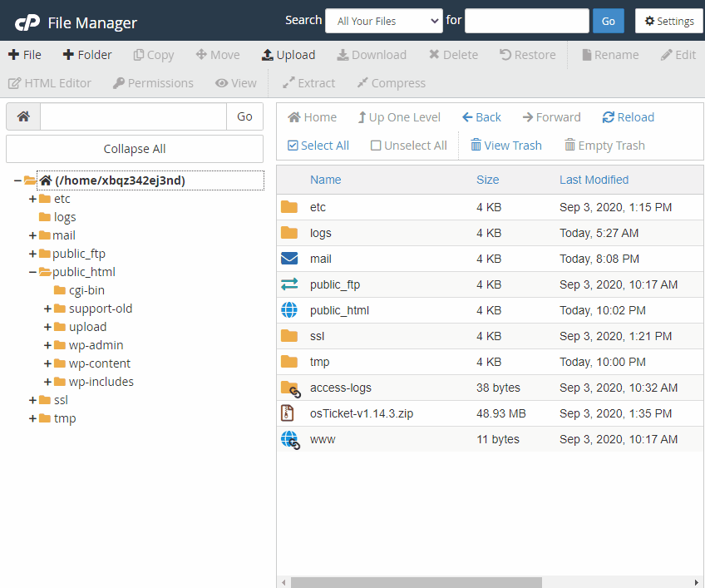Click the Edit pencil toolbar item
This screenshot has width=705, height=588.
678,55
